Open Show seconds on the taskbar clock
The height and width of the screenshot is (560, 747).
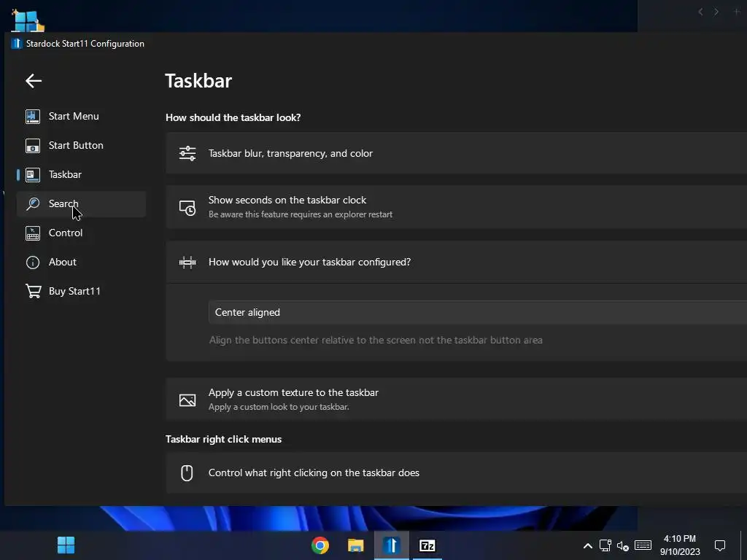(x=457, y=207)
